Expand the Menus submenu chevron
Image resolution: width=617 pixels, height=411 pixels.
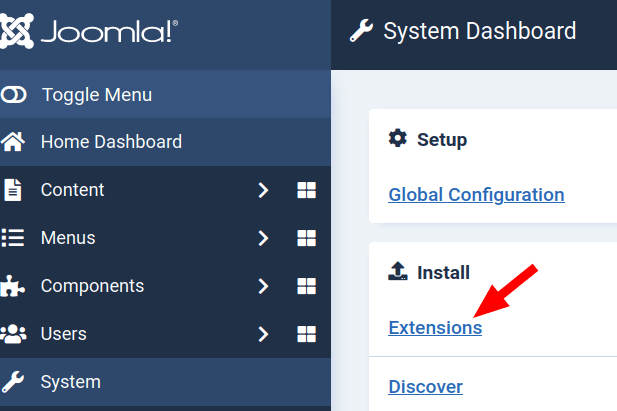pyautogui.click(x=263, y=238)
